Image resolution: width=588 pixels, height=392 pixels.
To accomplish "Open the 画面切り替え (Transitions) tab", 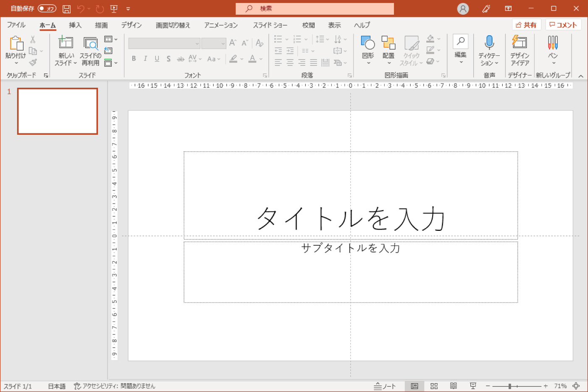I will tap(173, 25).
